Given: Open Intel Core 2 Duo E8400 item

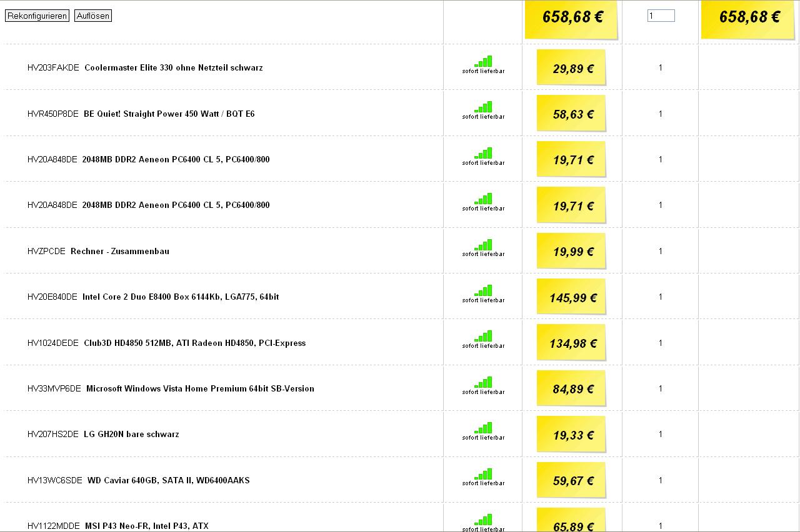Looking at the screenshot, I should click(153, 297).
